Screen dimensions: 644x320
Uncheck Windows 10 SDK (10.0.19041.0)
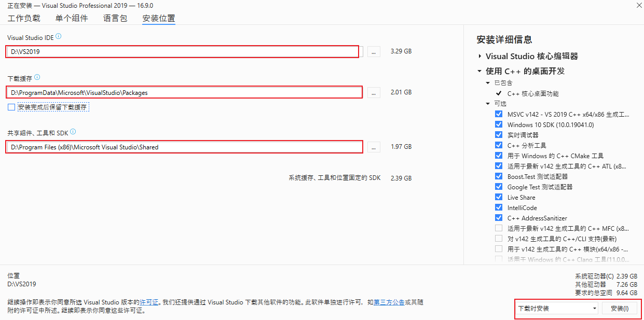point(499,124)
